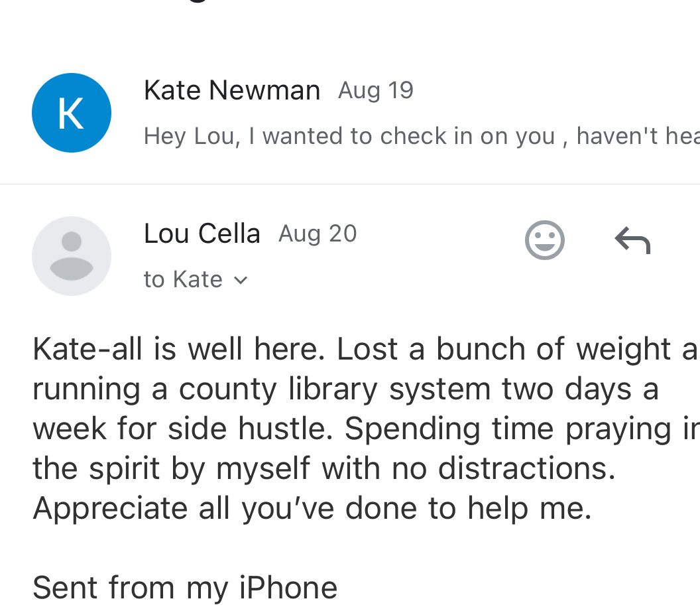Image resolution: width=700 pixels, height=611 pixels.
Task: Tap the "to Kate" recipient label
Action: 183,280
